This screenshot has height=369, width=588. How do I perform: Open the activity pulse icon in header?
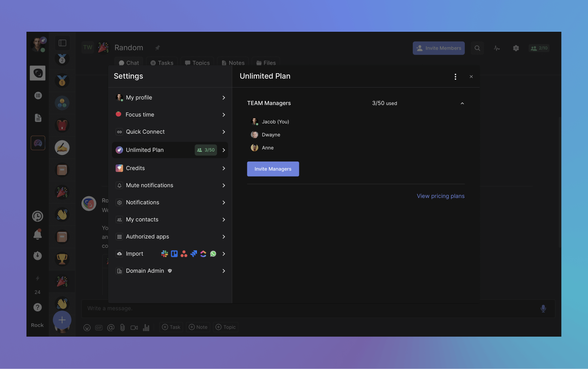click(497, 48)
